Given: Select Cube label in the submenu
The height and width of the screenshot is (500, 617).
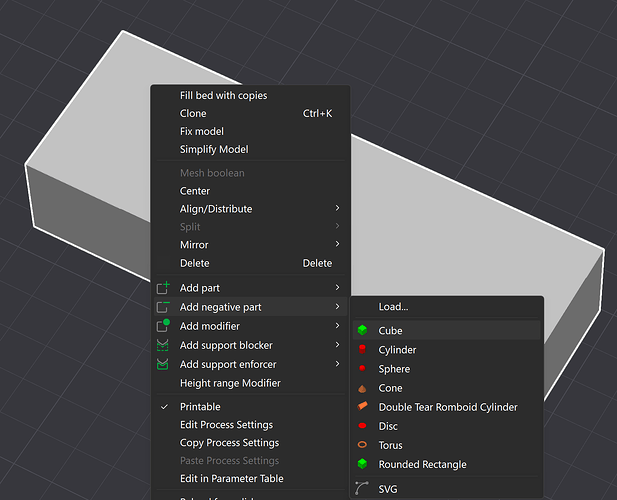Looking at the screenshot, I should 390,330.
